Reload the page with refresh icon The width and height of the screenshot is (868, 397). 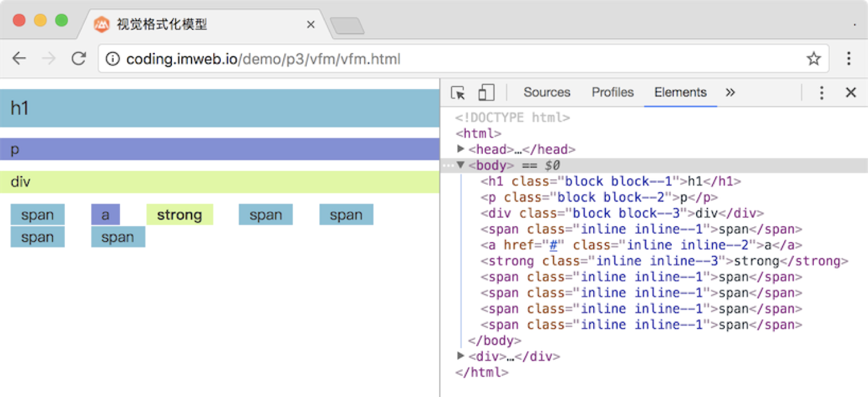[78, 58]
